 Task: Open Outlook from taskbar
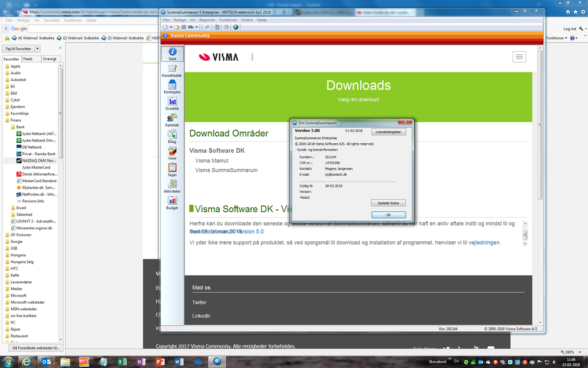click(46, 362)
